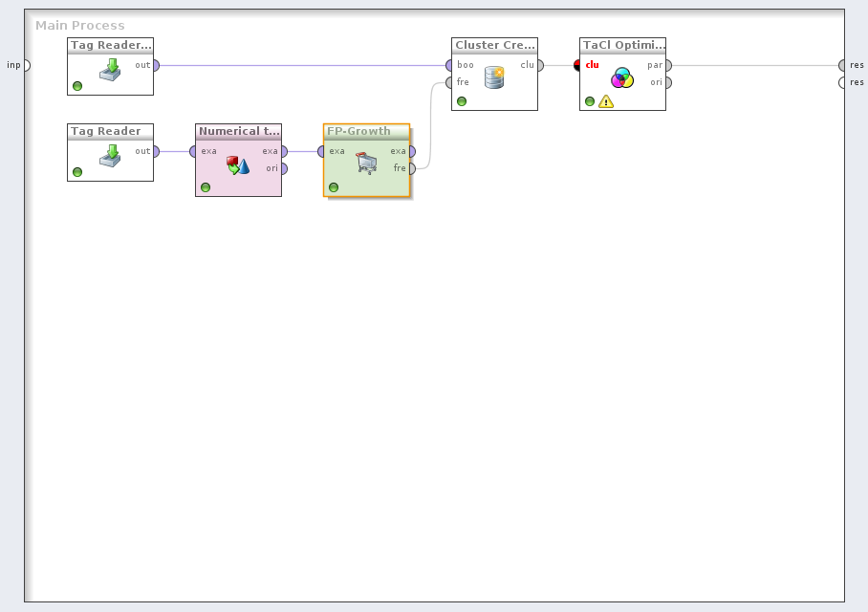Select the 'Numerical t...' operator title bar
868x612 pixels.
tap(238, 131)
